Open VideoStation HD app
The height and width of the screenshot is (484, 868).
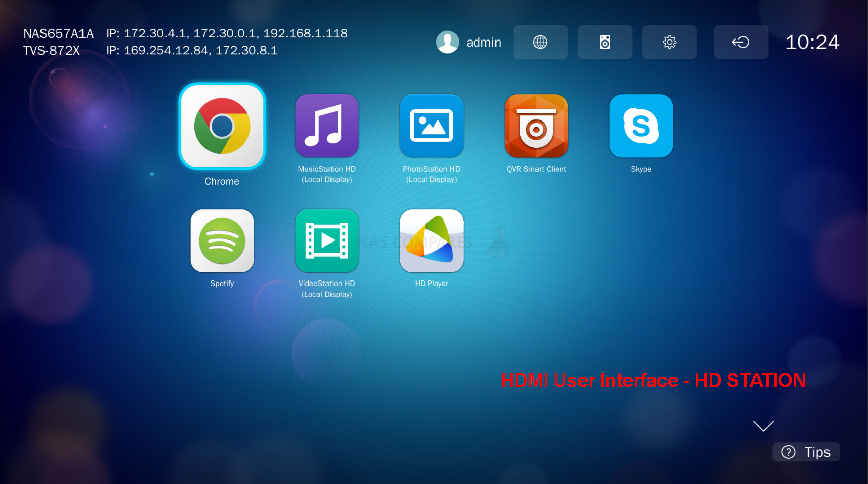pyautogui.click(x=327, y=240)
